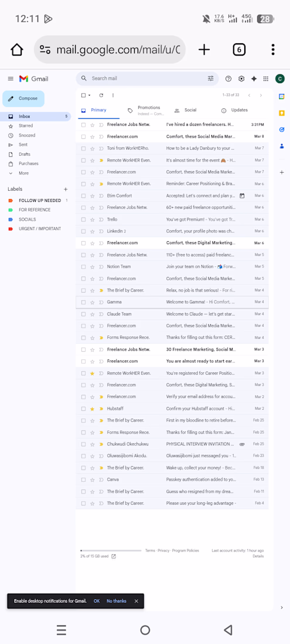Open Google Calendar side panel icon
This screenshot has height=644, width=290.
point(282,97)
